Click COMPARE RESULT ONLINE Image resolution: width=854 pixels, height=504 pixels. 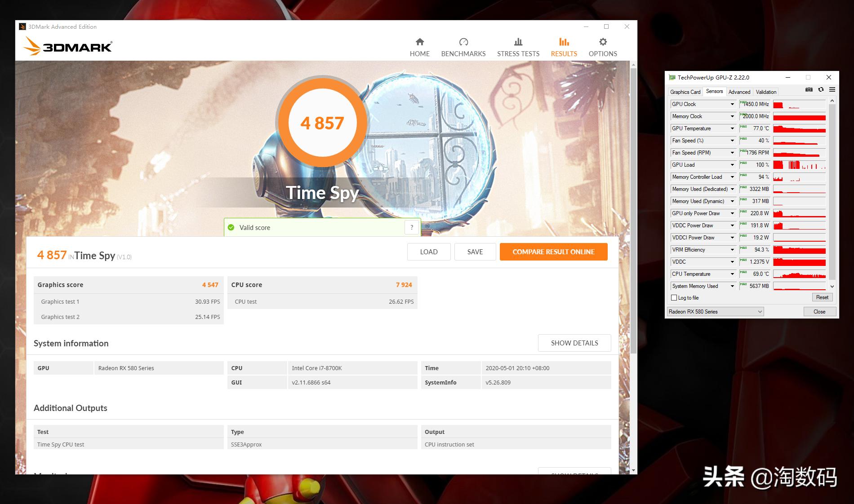click(553, 252)
